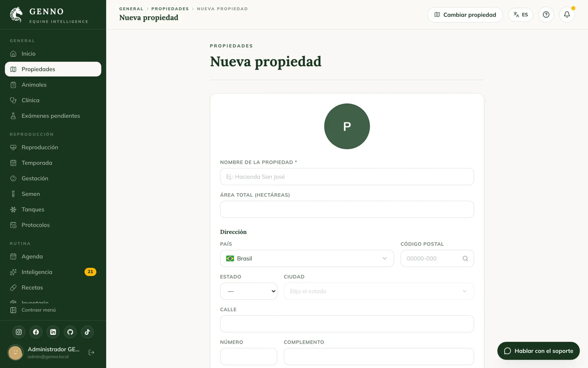The image size is (588, 368).
Task: Open the Facebook social link icon
Action: (x=36, y=332)
